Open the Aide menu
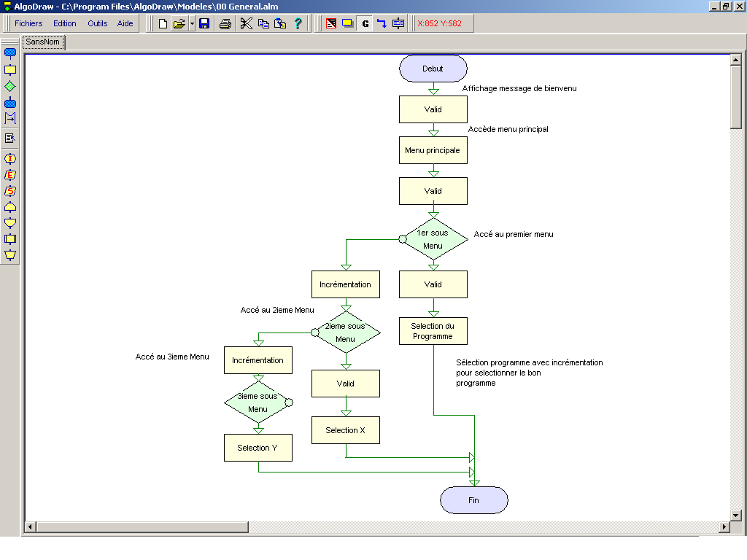747x560 pixels. click(x=125, y=23)
